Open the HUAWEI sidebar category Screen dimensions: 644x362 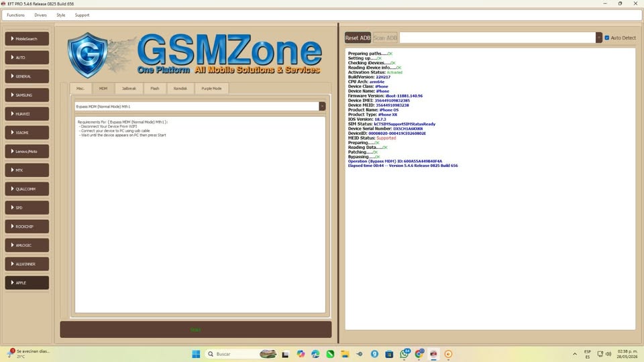[x=27, y=114]
